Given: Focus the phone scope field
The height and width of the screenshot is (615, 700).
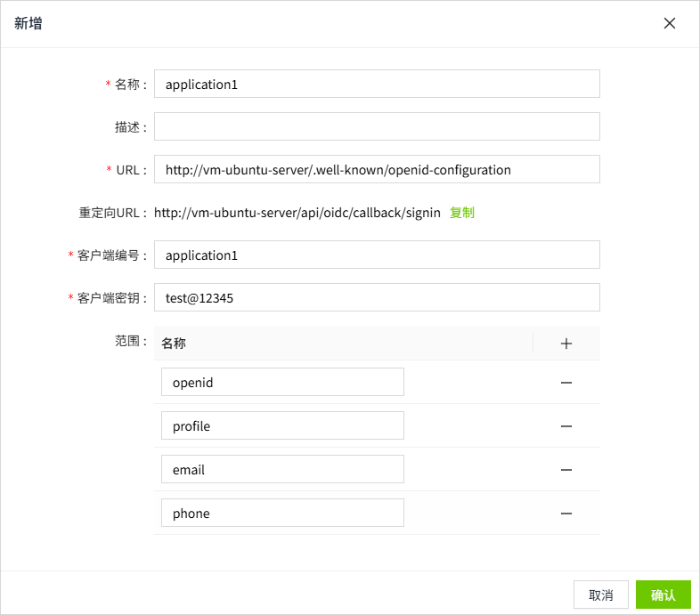Looking at the screenshot, I should click(x=282, y=514).
